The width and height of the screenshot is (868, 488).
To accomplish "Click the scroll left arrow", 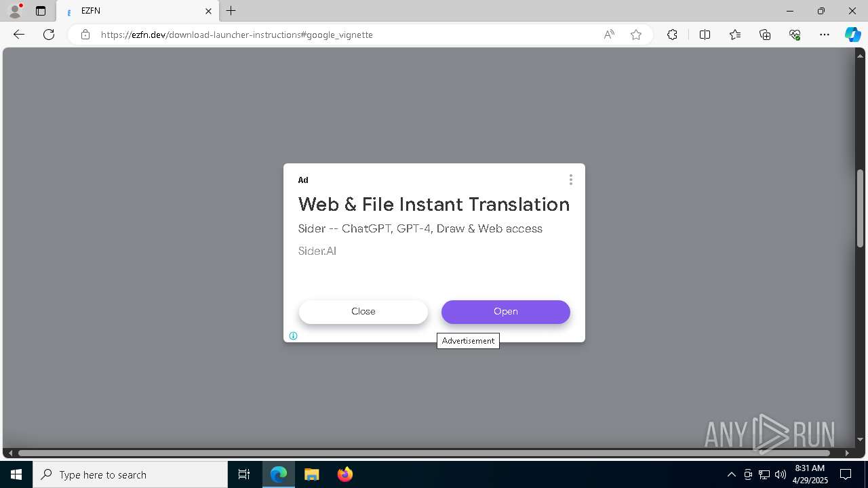I will coord(9,453).
